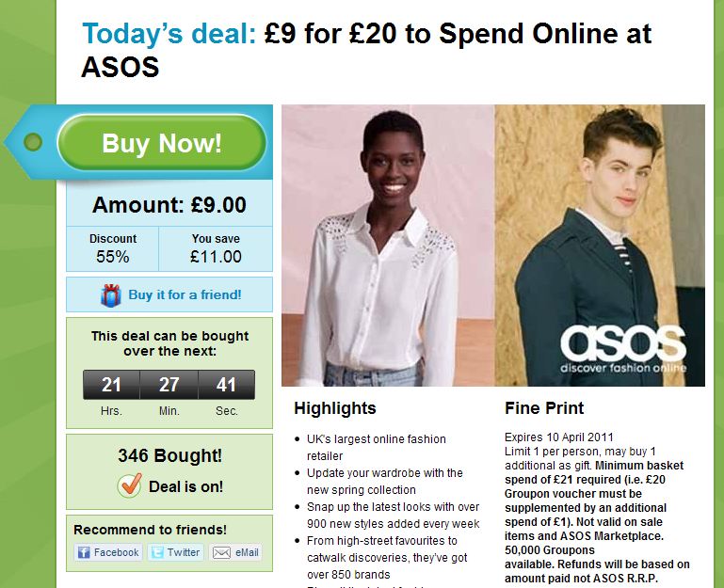This screenshot has height=588, width=724.
Task: Click the Today's deal headline text
Action: 169,34
